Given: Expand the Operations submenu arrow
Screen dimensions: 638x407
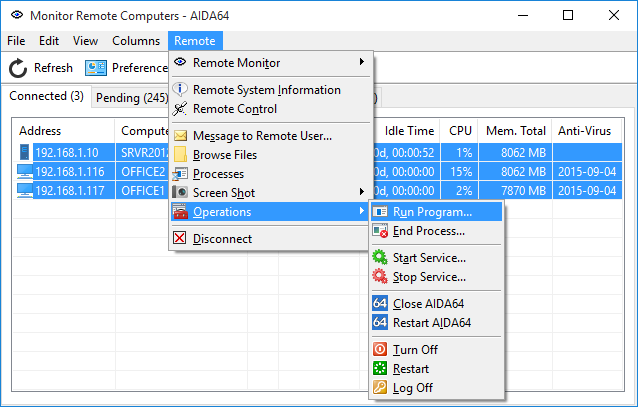Looking at the screenshot, I should [x=361, y=212].
